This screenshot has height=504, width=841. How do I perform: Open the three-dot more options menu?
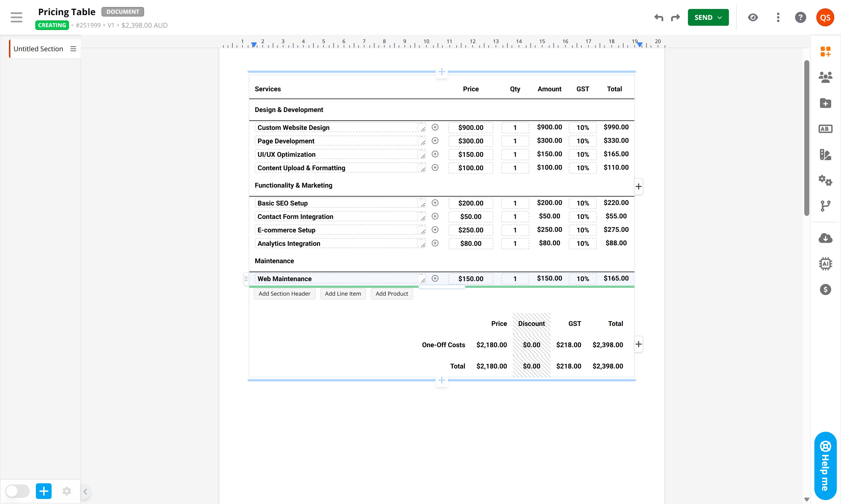pos(778,17)
